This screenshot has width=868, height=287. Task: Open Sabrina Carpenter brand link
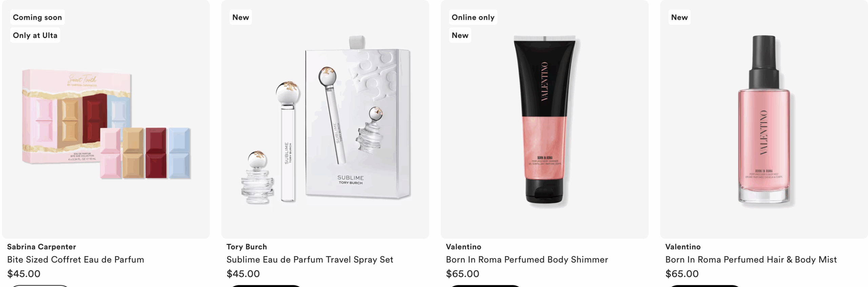pos(41,247)
